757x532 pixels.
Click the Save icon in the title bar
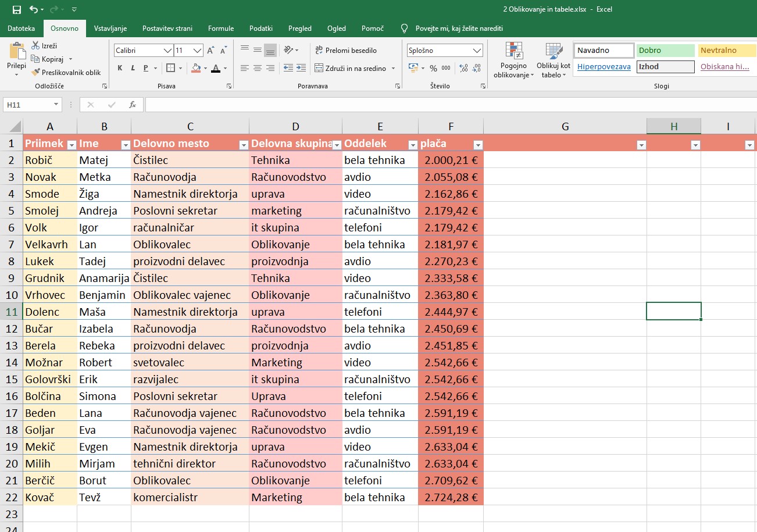click(16, 9)
